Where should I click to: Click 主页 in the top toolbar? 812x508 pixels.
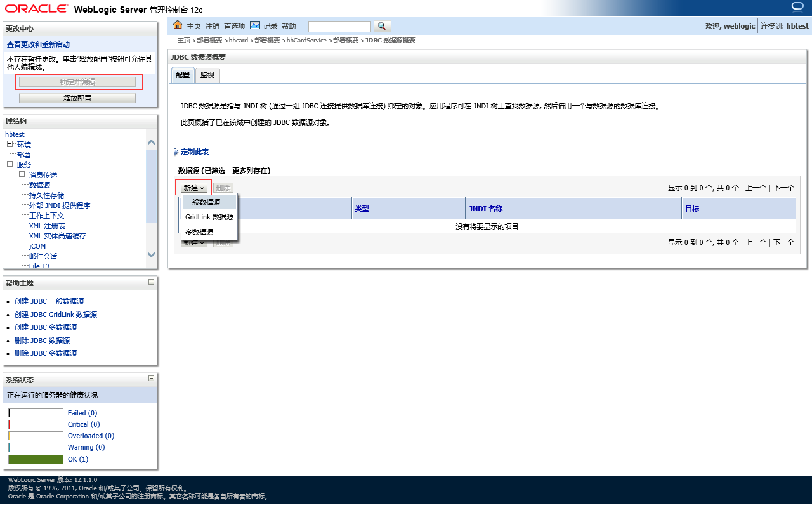193,26
